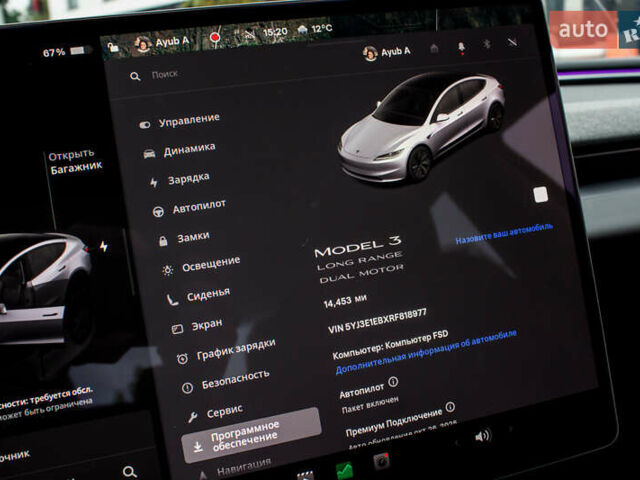
Task: Tap the Сиденья seat icon
Action: [x=172, y=298]
